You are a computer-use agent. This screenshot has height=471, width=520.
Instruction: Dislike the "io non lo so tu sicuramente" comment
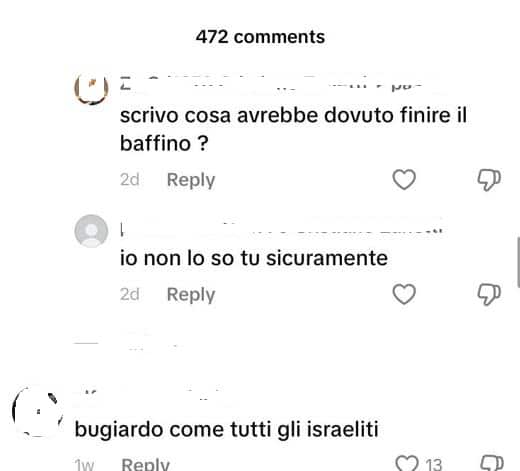tap(489, 294)
